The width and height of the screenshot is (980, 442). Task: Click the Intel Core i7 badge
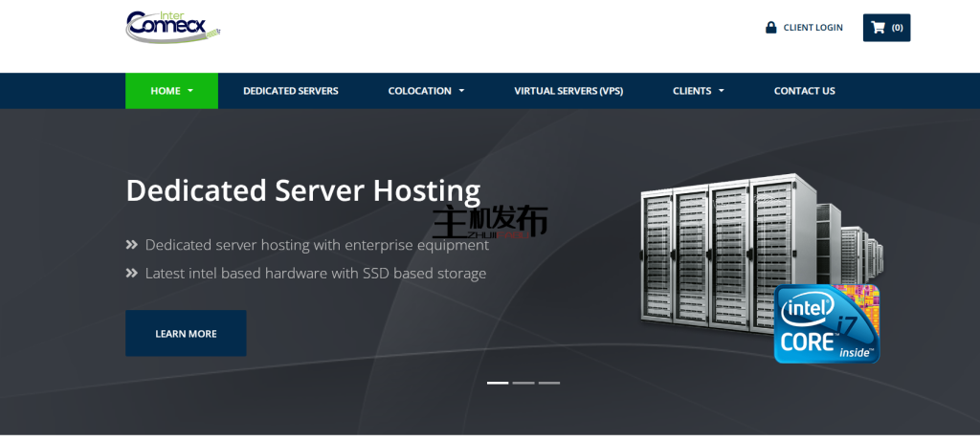pyautogui.click(x=826, y=324)
